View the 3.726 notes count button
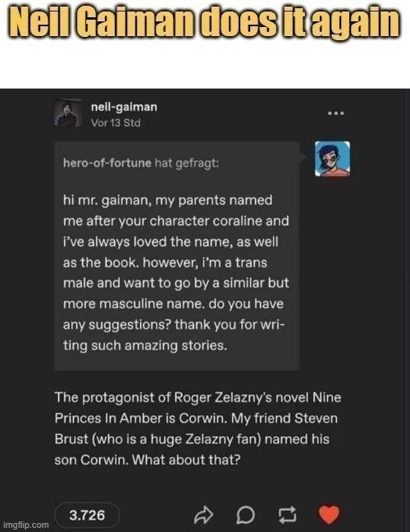The width and height of the screenshot is (410, 532). point(87,515)
